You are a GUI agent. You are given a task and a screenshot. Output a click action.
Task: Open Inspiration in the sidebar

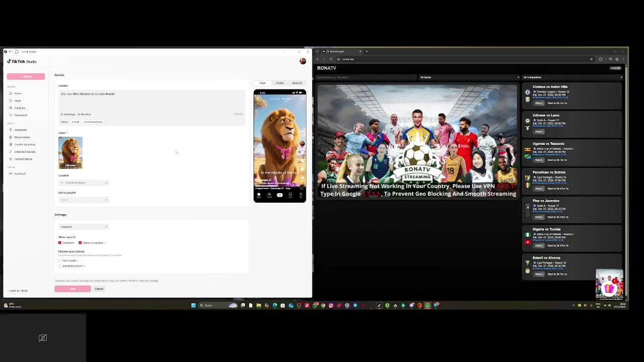[20, 130]
